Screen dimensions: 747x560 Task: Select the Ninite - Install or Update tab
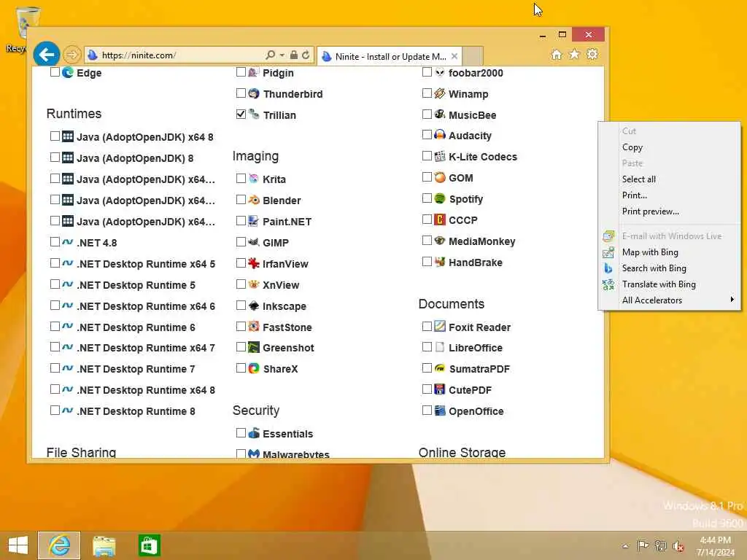click(x=390, y=56)
